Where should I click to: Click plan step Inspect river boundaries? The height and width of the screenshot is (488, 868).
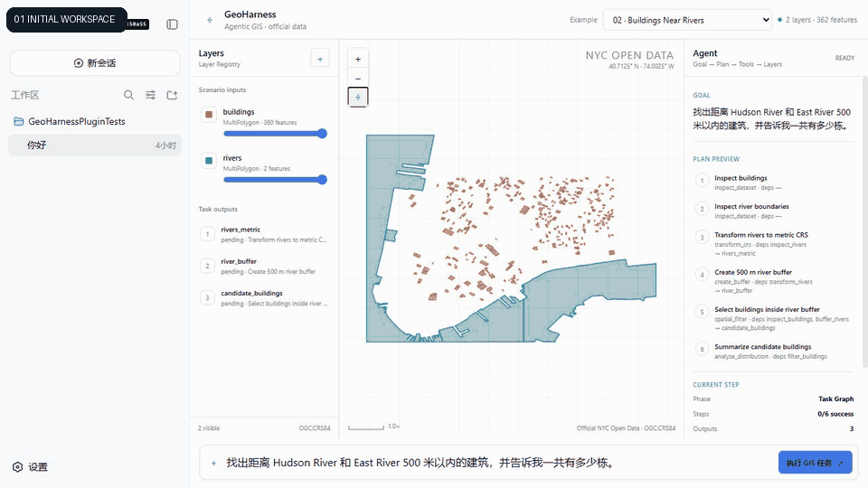(773, 211)
